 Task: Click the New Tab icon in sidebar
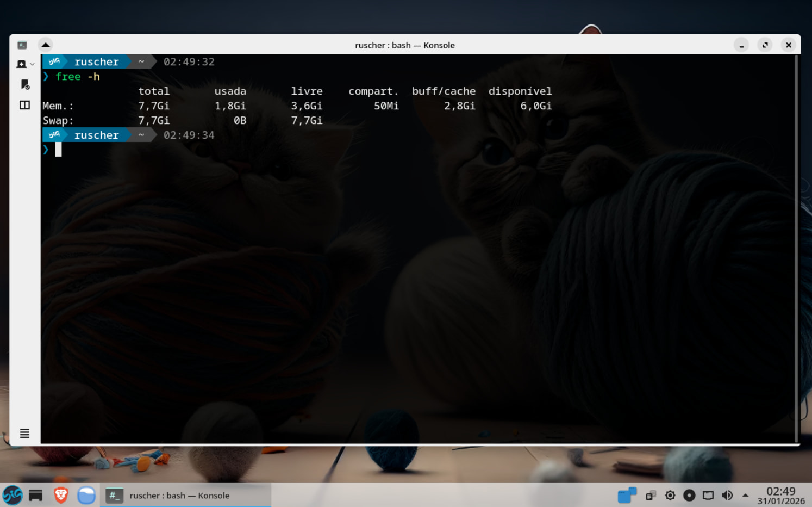click(21, 64)
